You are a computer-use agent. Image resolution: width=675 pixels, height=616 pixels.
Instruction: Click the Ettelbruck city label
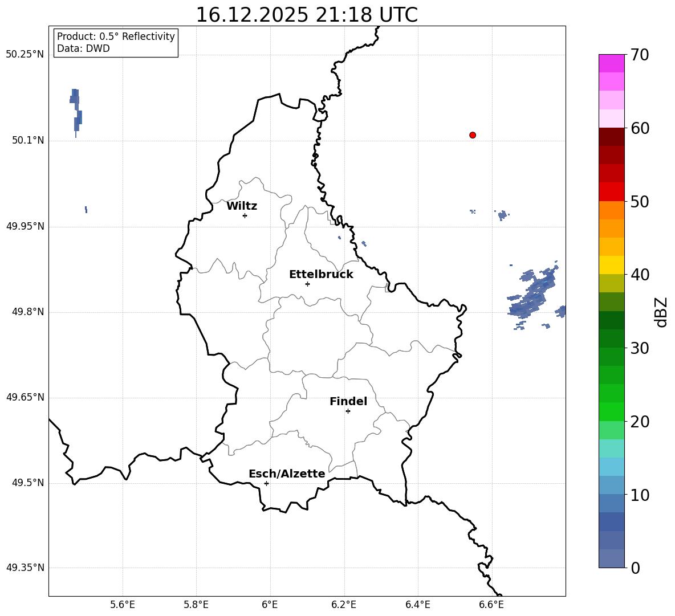pos(321,275)
